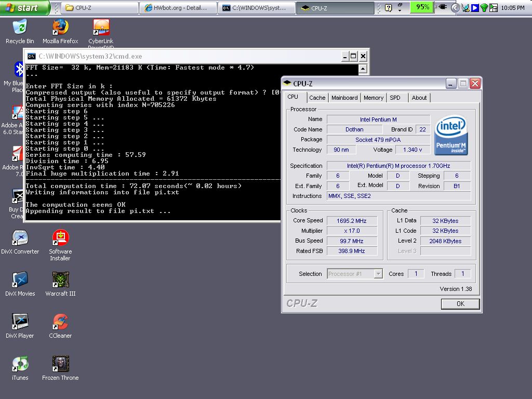
Task: Click the active CPU-Z app taskbar button
Action: click(x=335, y=8)
